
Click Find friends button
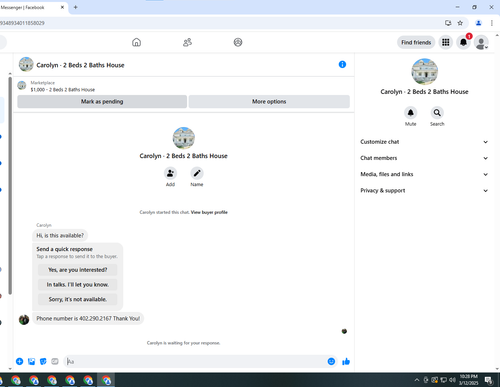(x=416, y=42)
